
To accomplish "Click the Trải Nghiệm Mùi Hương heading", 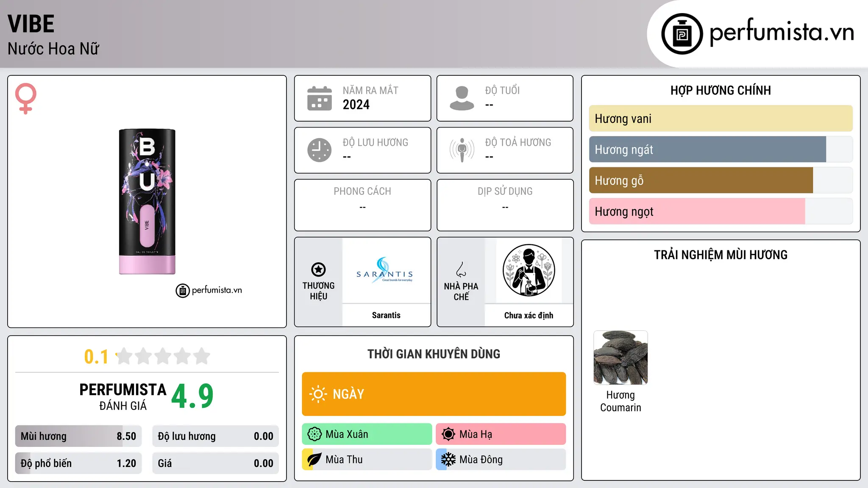I will tap(721, 255).
